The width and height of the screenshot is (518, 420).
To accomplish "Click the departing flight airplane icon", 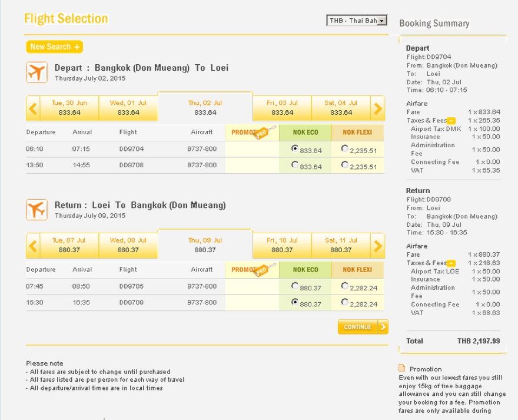I will pyautogui.click(x=36, y=72).
